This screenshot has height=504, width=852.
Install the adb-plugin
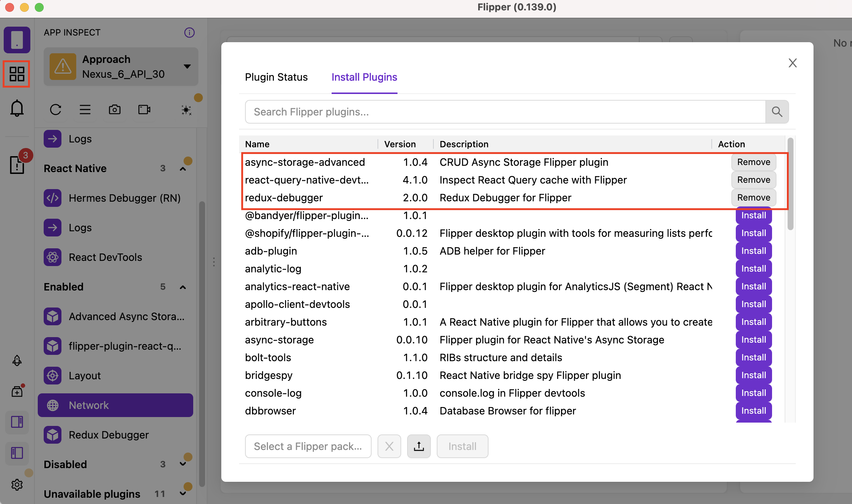[x=753, y=251]
